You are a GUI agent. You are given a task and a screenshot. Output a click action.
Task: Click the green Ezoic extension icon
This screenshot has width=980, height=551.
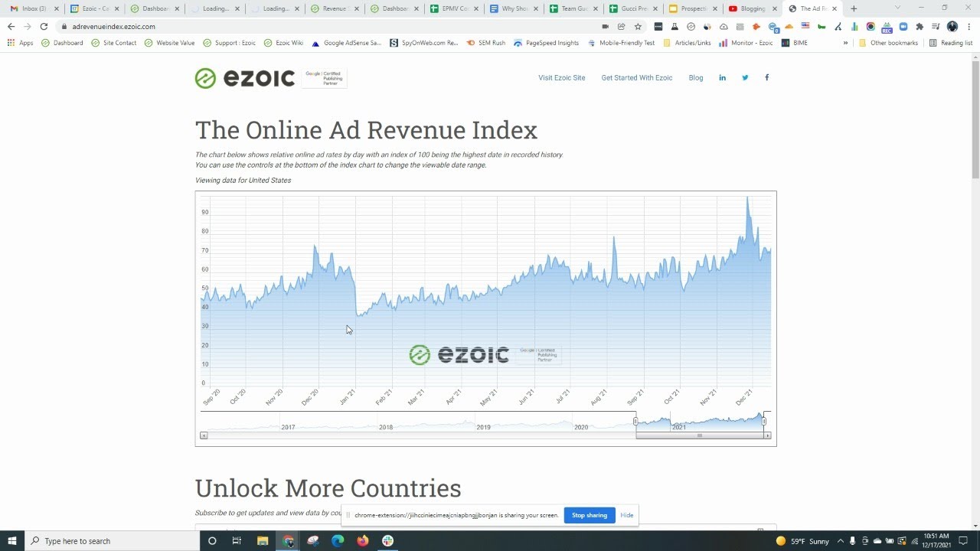(691, 26)
